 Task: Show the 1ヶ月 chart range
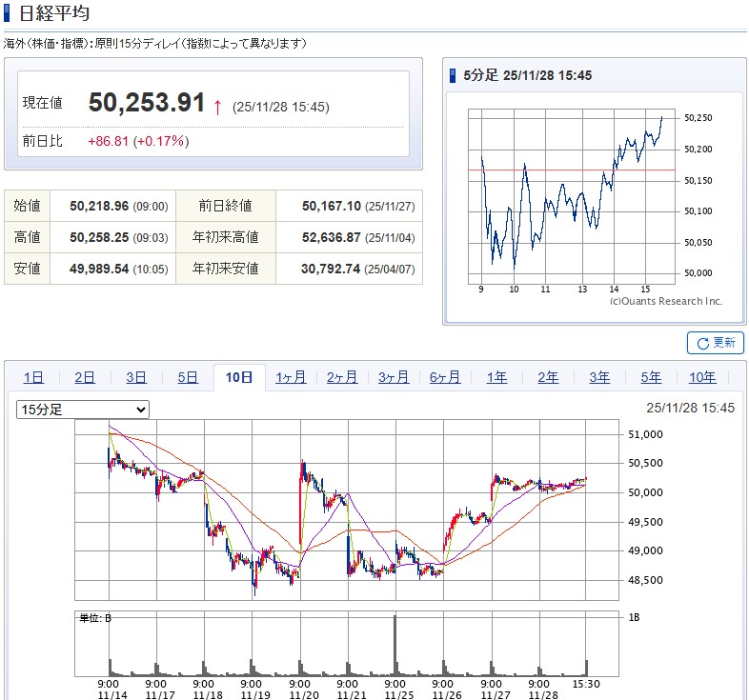coord(291,377)
